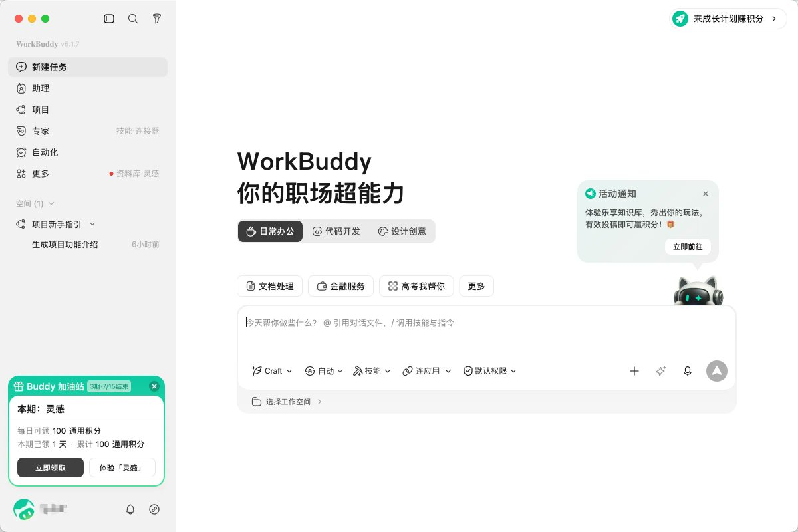Screen dimensions: 798x532
Task: Click the 体验「灵感」 button
Action: click(122, 467)
